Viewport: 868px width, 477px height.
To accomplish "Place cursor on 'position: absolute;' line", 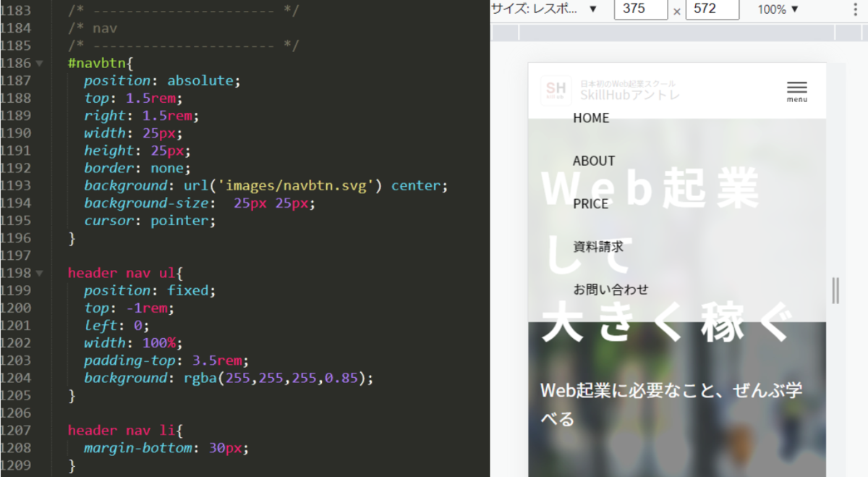I will point(161,81).
